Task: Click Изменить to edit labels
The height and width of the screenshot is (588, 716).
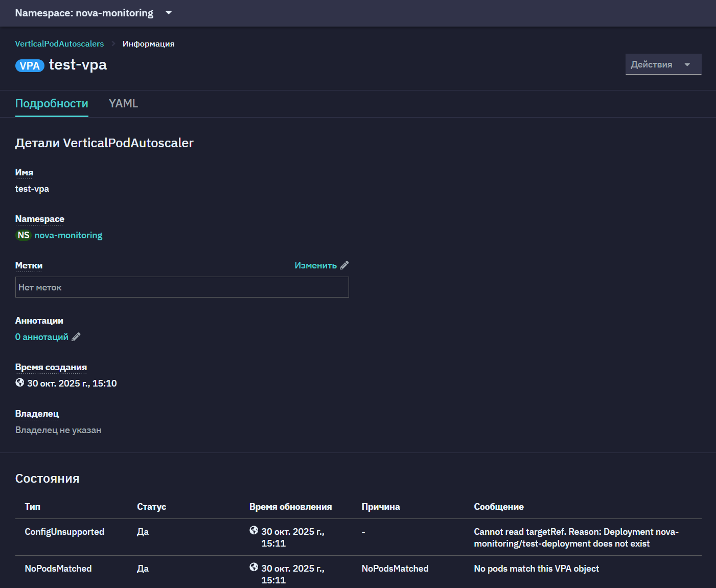Action: click(315, 265)
